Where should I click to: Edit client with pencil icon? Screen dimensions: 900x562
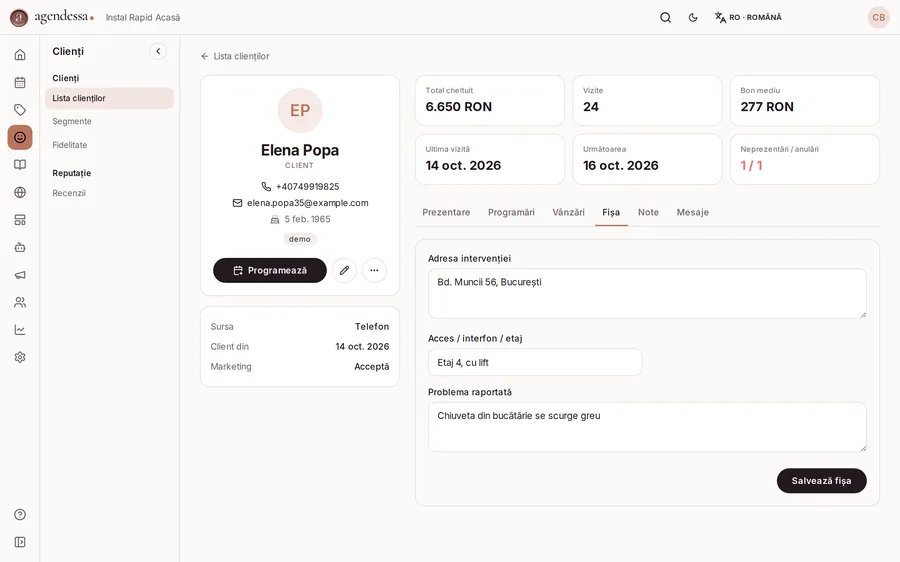coord(344,270)
